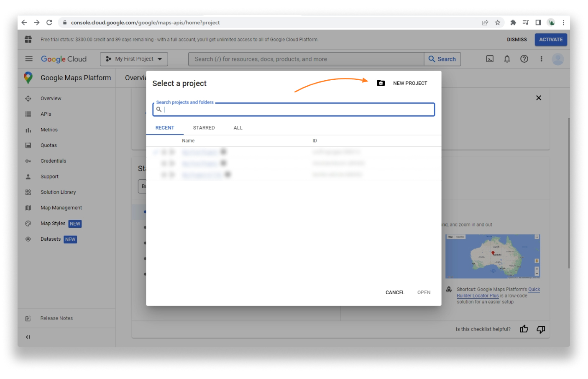Screen dimensions: 588x379
Task: Go back using the browser back arrow
Action: tap(24, 23)
